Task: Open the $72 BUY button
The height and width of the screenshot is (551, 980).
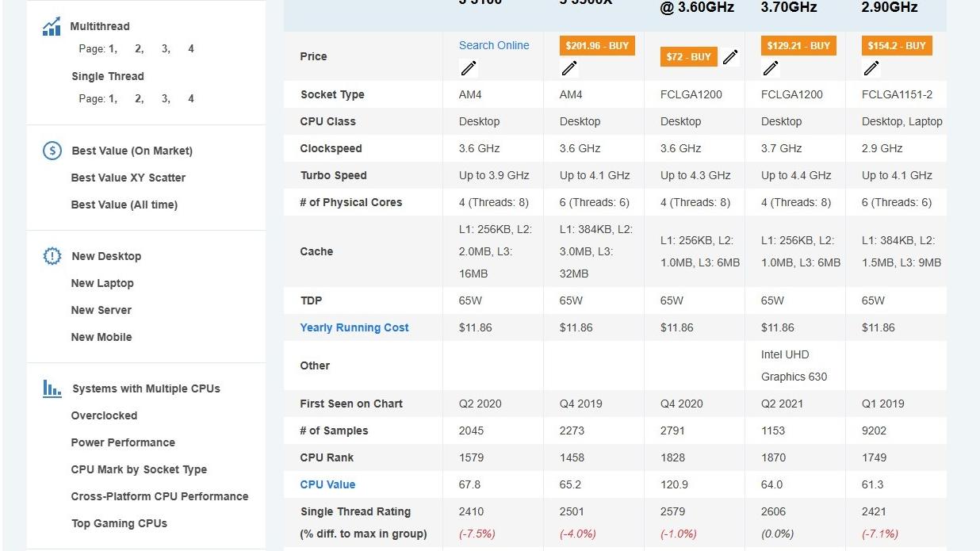Action: tap(688, 57)
